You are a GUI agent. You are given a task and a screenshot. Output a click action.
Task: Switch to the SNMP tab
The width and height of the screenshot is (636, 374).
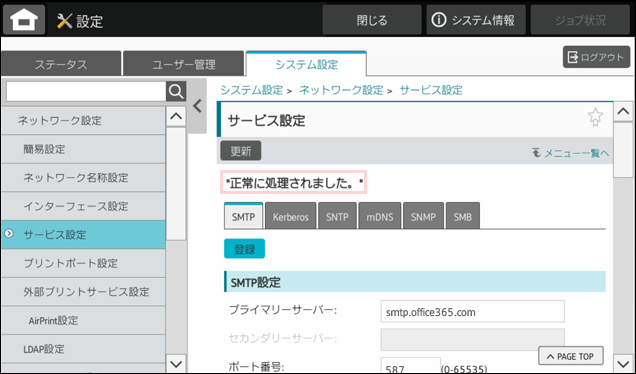(423, 216)
